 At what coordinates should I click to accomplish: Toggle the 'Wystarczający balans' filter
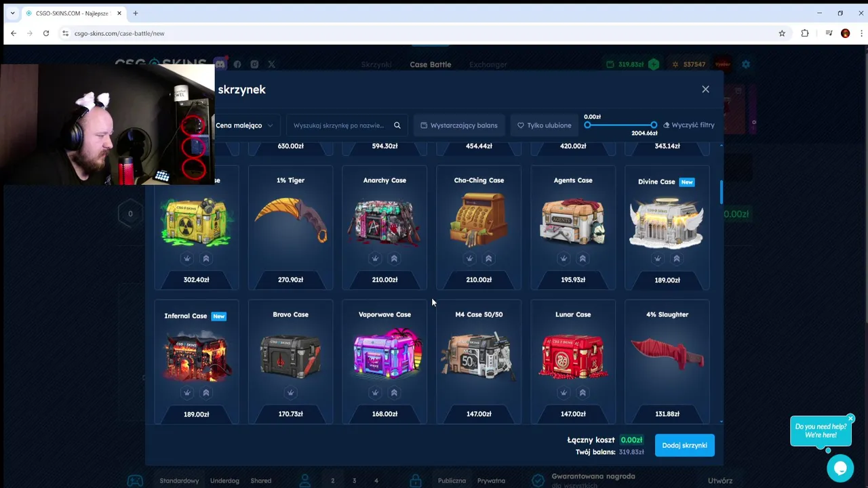[x=459, y=125]
